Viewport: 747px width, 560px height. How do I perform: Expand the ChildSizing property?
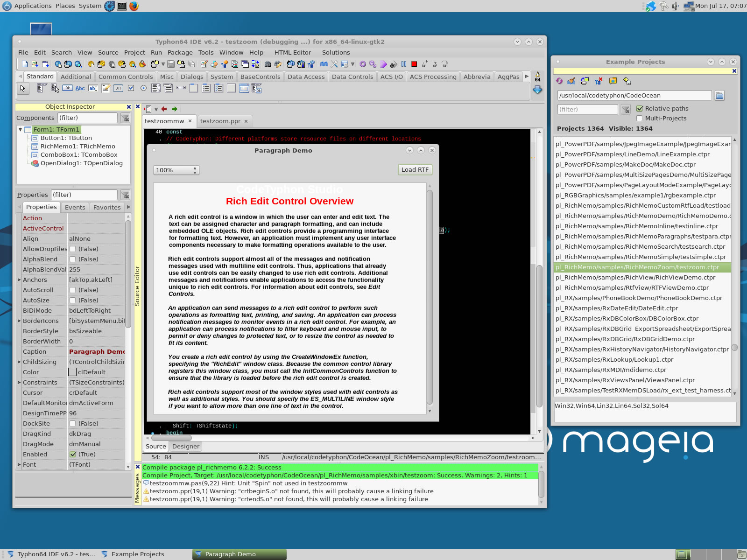pyautogui.click(x=19, y=362)
